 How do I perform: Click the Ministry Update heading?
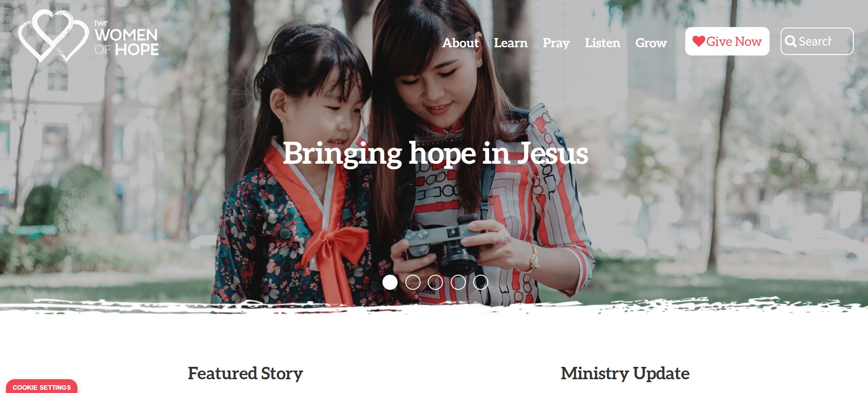click(625, 373)
